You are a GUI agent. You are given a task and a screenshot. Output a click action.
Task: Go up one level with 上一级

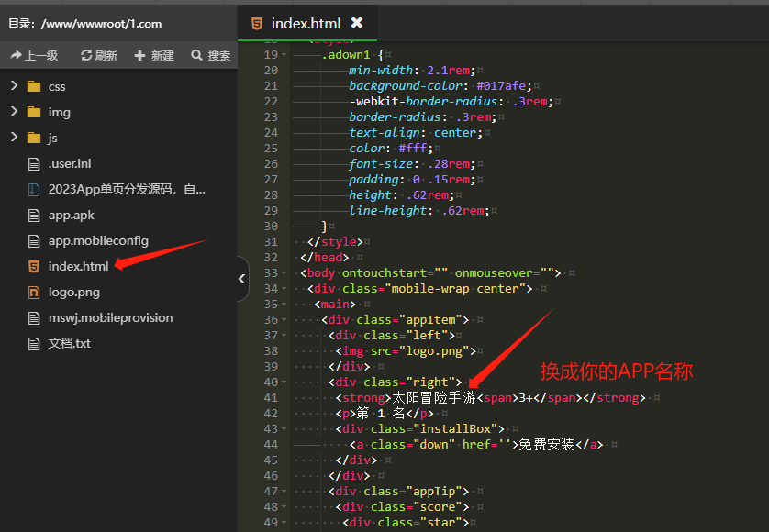[x=34, y=55]
